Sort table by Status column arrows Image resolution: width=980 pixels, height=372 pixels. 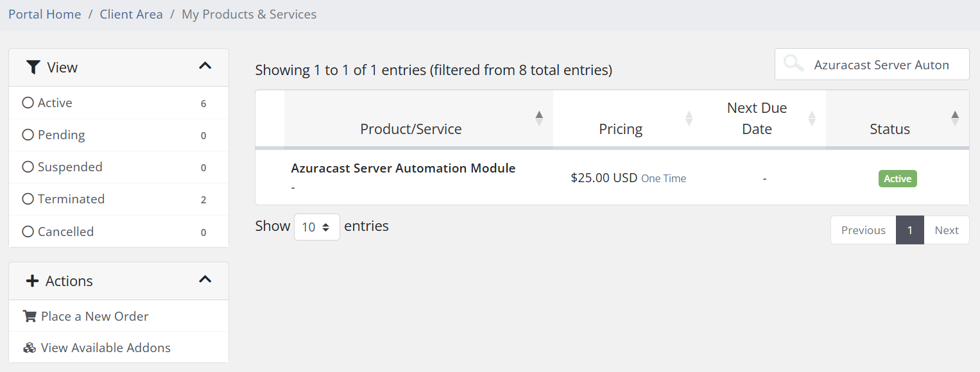point(955,118)
